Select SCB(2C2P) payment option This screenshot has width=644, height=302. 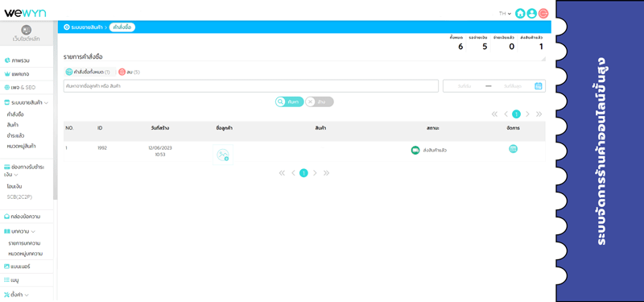pos(19,197)
